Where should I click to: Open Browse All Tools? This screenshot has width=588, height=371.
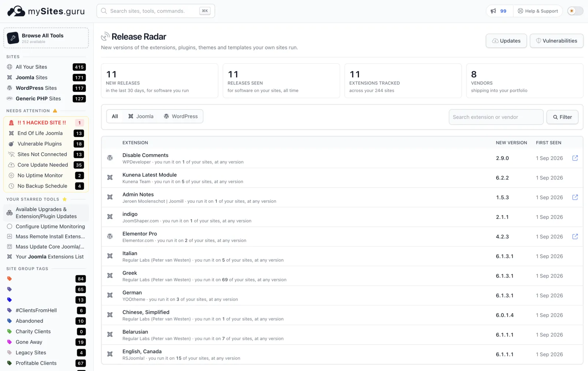coord(46,38)
